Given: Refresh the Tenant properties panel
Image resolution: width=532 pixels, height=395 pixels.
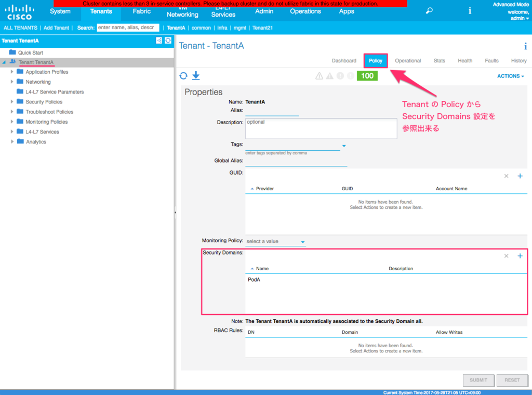Looking at the screenshot, I should [183, 76].
